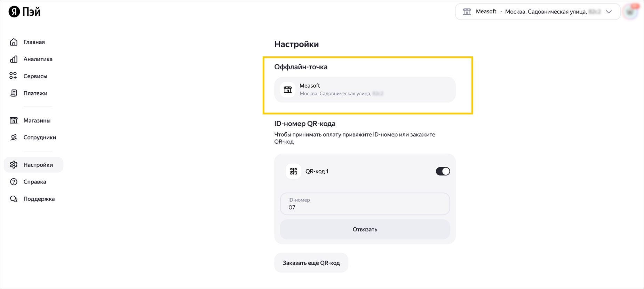Go to the Платежи section label

pos(35,93)
